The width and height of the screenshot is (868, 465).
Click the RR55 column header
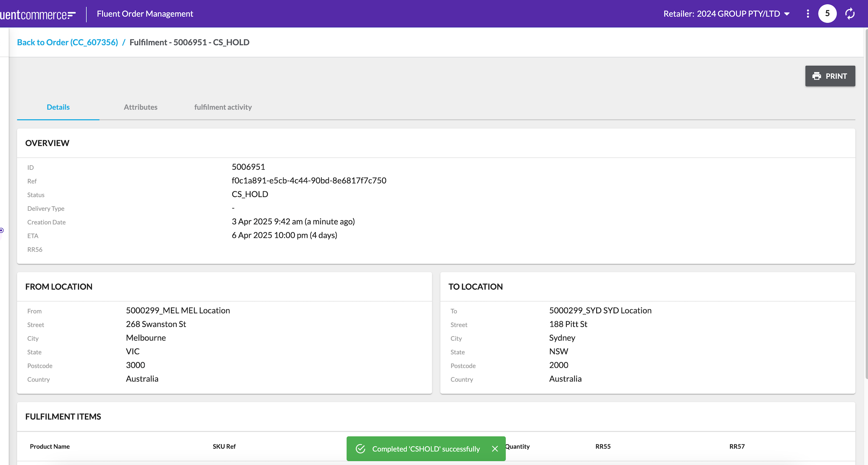click(x=603, y=446)
